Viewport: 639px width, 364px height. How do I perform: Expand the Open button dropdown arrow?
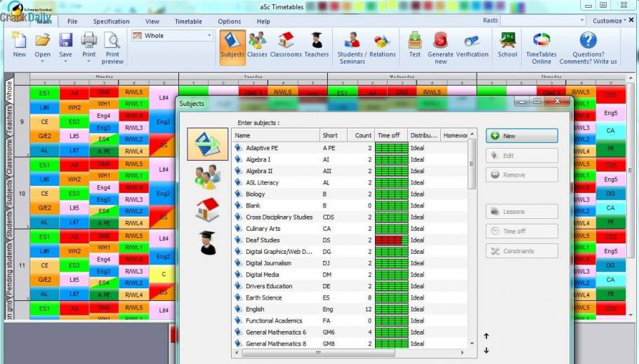(x=42, y=62)
